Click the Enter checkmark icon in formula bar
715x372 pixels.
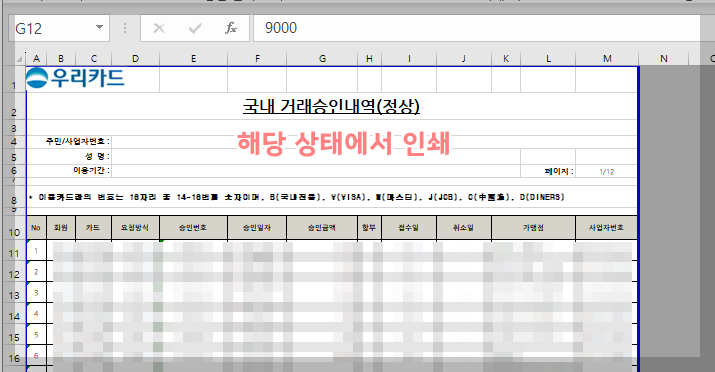click(x=195, y=28)
